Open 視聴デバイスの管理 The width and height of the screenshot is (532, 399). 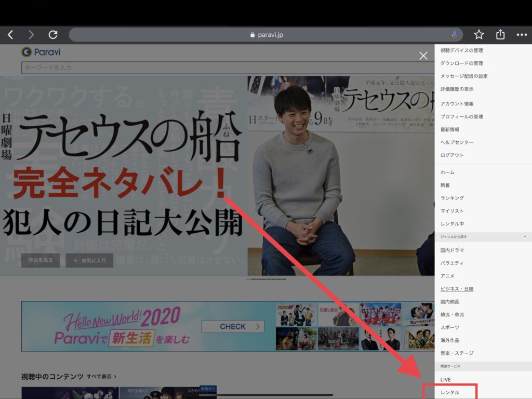click(461, 50)
